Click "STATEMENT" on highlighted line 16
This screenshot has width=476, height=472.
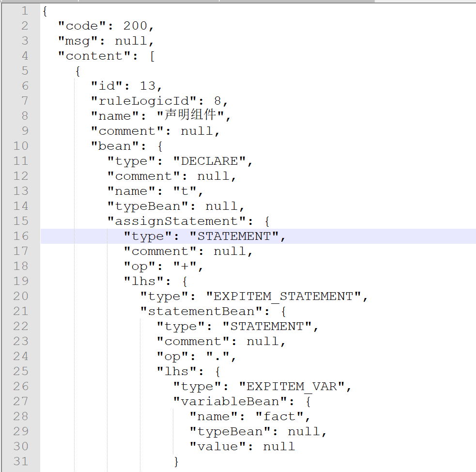tap(234, 236)
